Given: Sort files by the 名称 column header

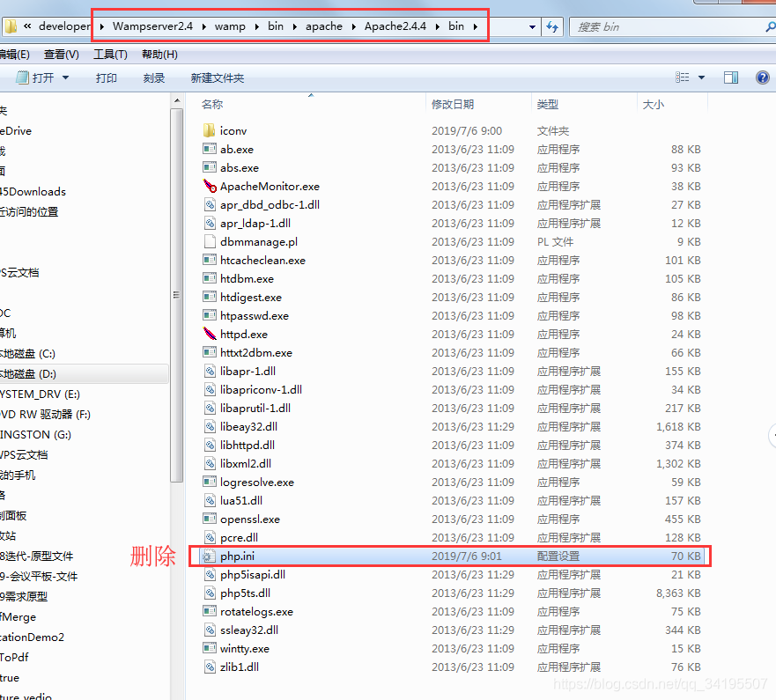Looking at the screenshot, I should [x=211, y=105].
